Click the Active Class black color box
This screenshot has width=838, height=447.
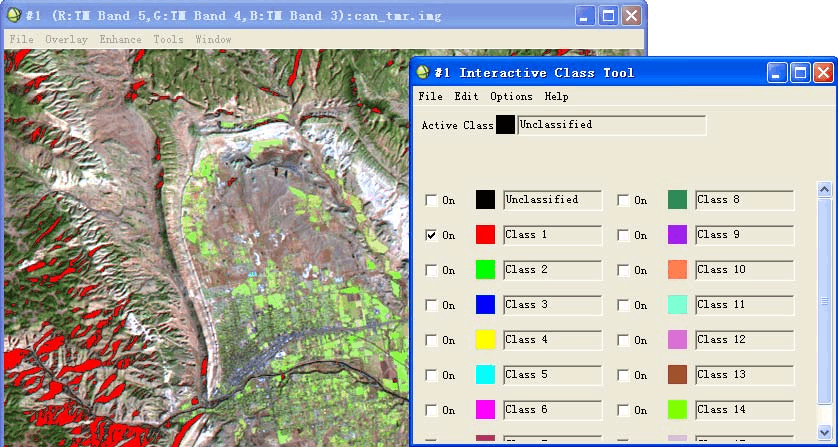pos(506,125)
